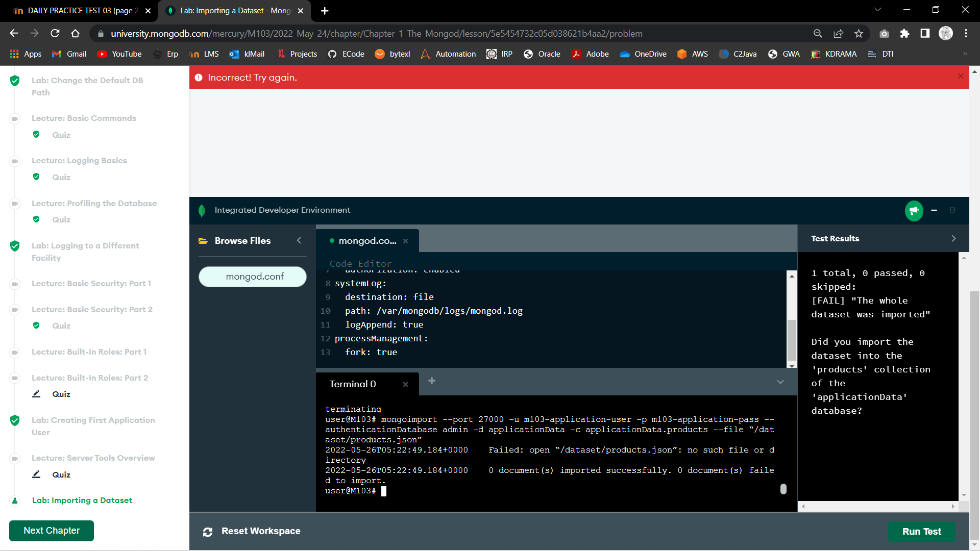Click the Browse Files folder icon

[x=203, y=241]
